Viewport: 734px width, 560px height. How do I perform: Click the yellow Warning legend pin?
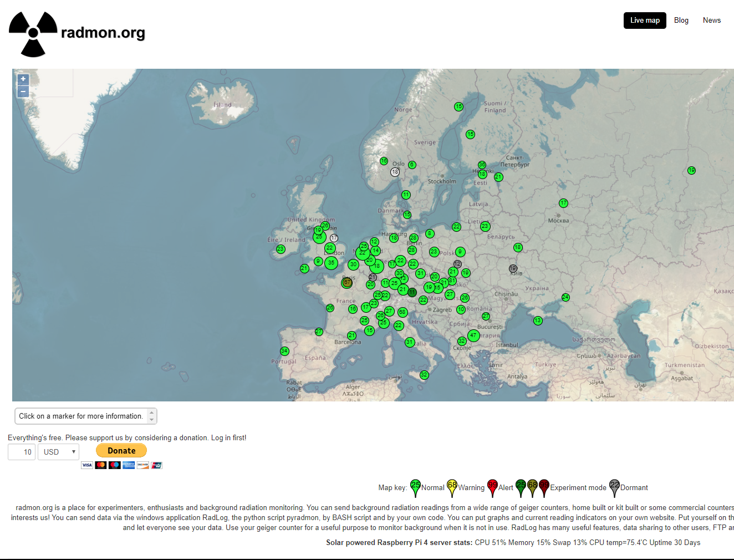click(x=452, y=488)
